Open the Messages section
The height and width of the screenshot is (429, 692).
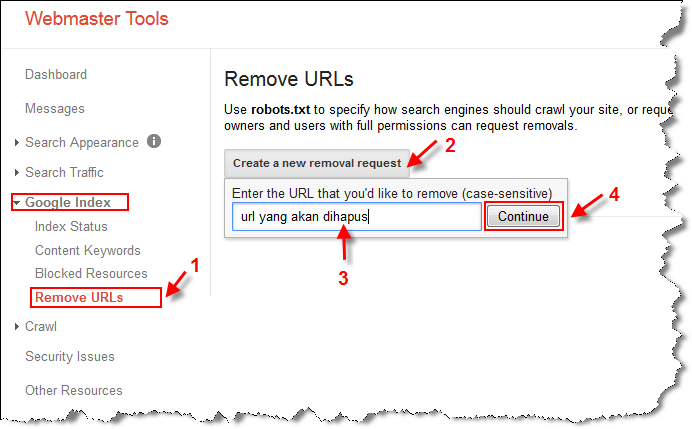[x=55, y=109]
